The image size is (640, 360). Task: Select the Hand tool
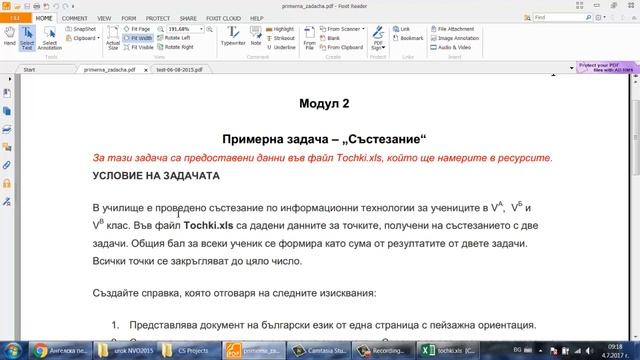pos(9,36)
